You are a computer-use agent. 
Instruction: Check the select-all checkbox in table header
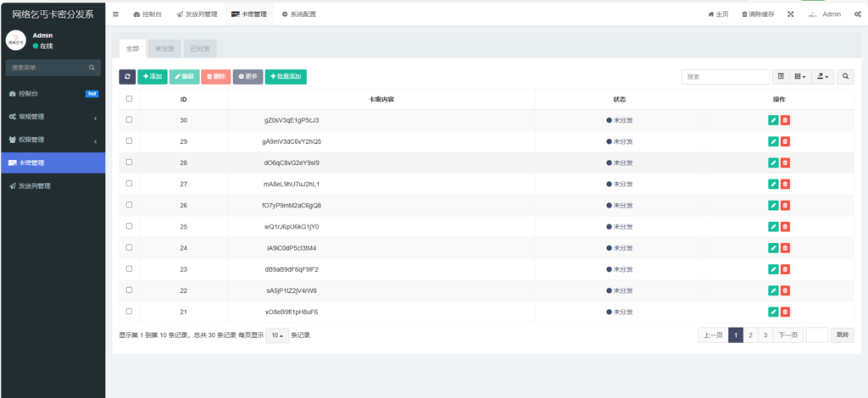[x=129, y=99]
